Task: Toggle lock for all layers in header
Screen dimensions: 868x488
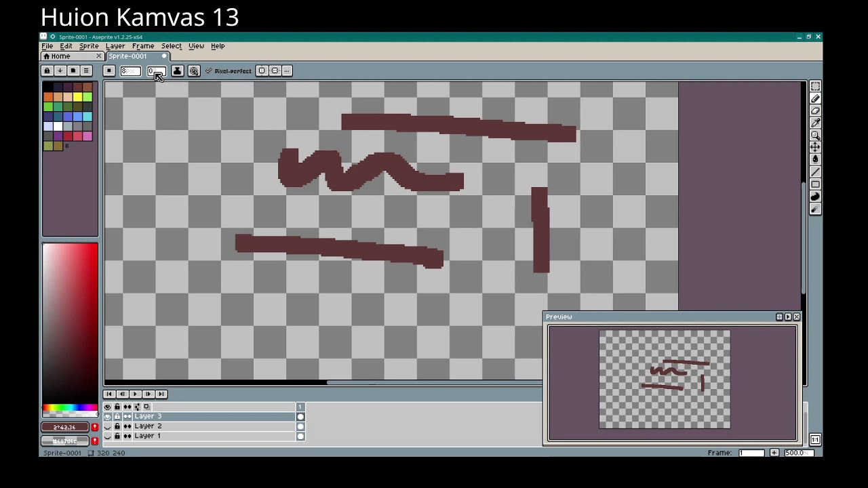Action: pyautogui.click(x=117, y=407)
